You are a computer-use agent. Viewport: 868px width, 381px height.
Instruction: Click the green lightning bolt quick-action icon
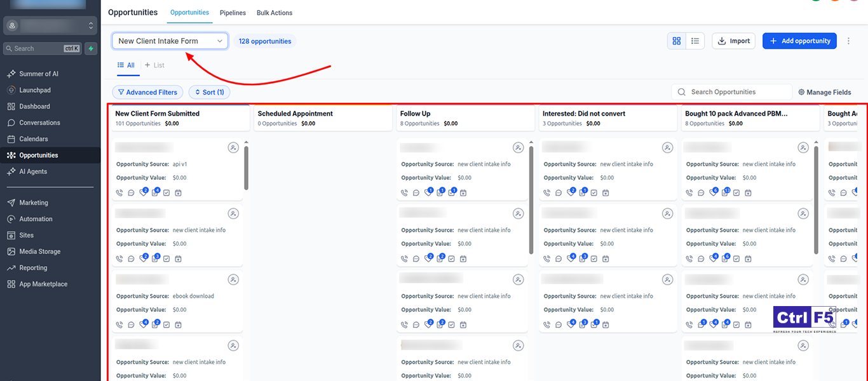[x=92, y=48]
